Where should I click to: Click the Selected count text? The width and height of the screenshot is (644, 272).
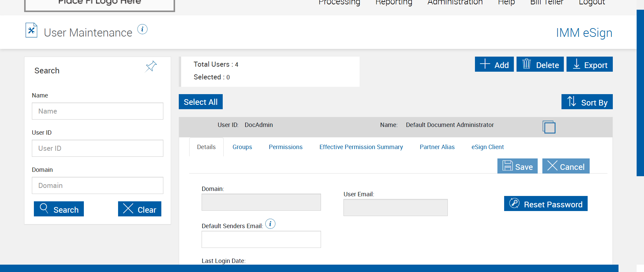pyautogui.click(x=212, y=77)
